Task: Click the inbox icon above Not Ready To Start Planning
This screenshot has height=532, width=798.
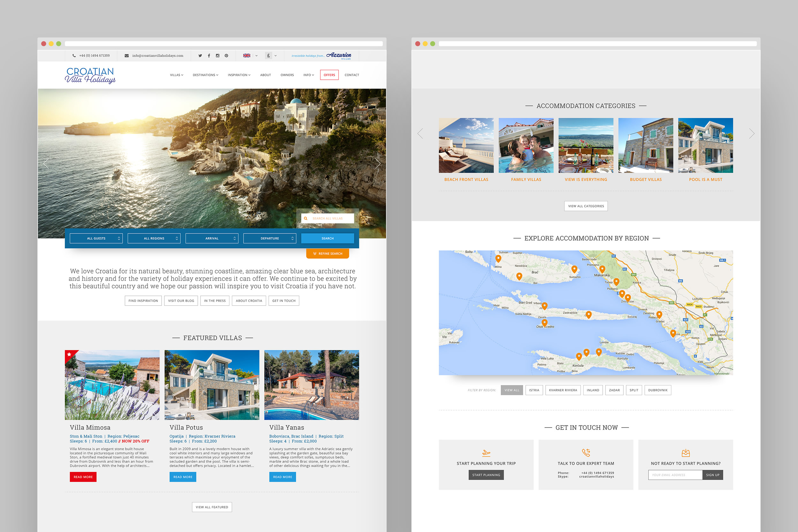Action: (x=686, y=453)
